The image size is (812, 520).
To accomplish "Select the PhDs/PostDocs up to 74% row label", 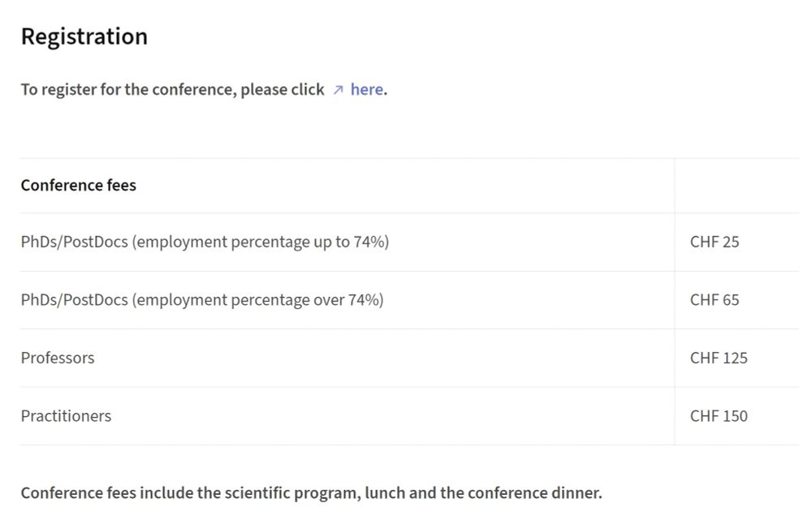I will [x=205, y=242].
